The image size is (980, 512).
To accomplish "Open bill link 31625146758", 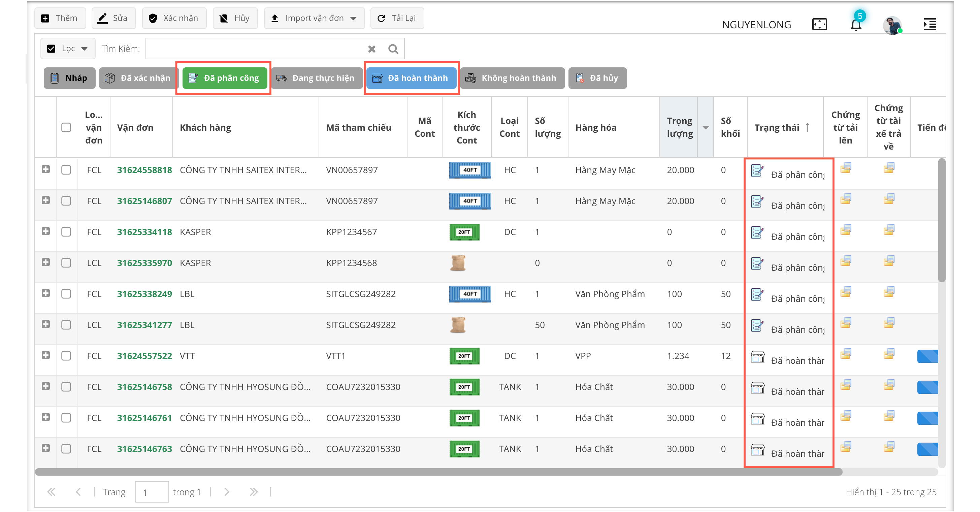I will [x=144, y=387].
